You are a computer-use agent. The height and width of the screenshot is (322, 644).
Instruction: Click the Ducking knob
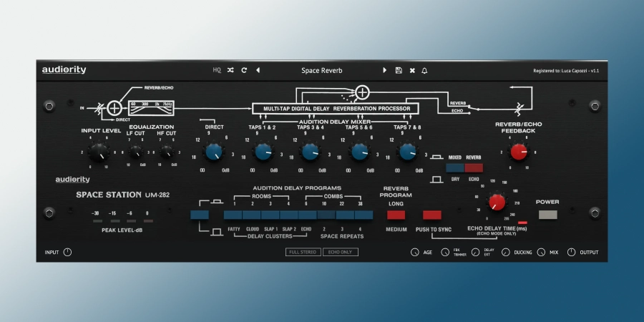coord(506,252)
